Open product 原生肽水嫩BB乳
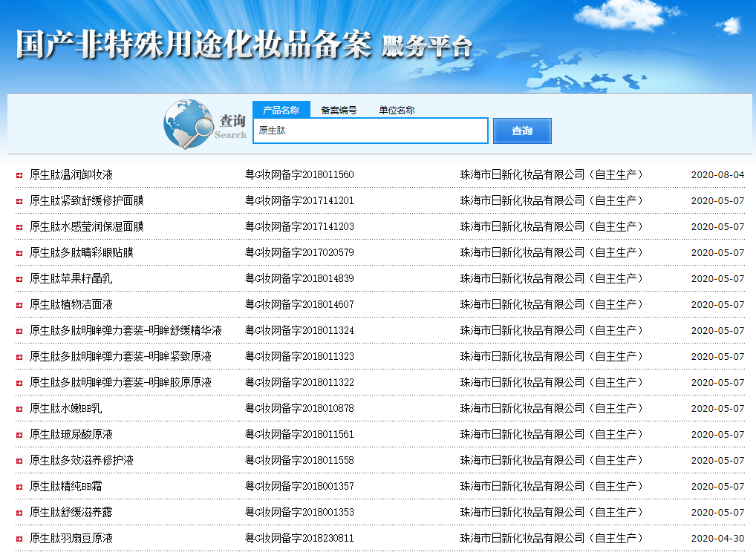Image resolution: width=756 pixels, height=555 pixels. click(x=65, y=409)
